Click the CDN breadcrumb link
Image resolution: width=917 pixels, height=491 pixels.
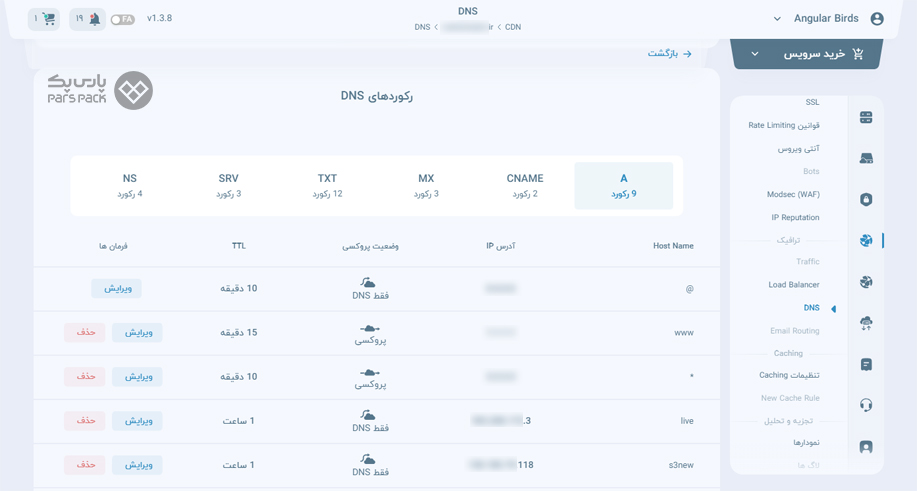(x=513, y=27)
